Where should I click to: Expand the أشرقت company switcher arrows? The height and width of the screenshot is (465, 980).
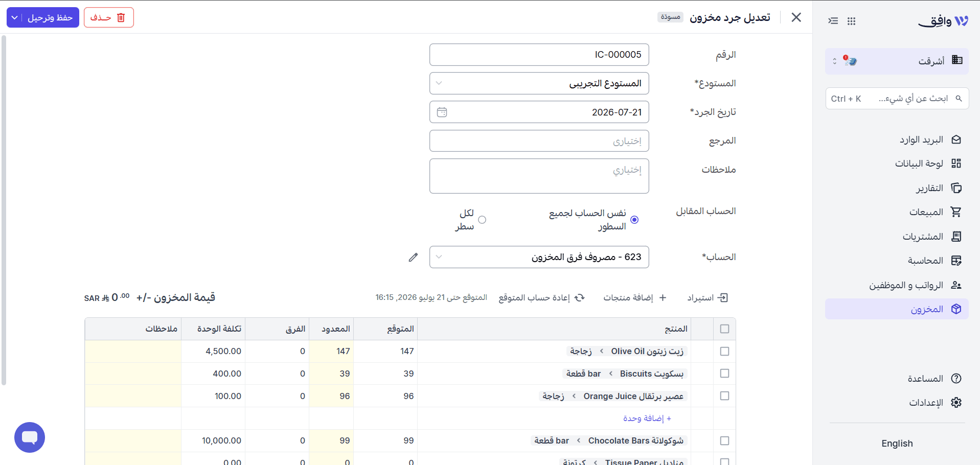(834, 61)
